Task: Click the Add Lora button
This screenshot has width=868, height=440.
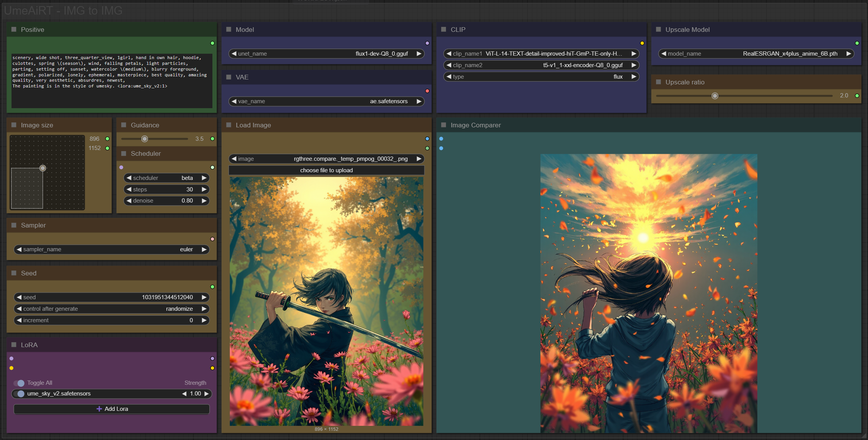Action: [x=112, y=409]
